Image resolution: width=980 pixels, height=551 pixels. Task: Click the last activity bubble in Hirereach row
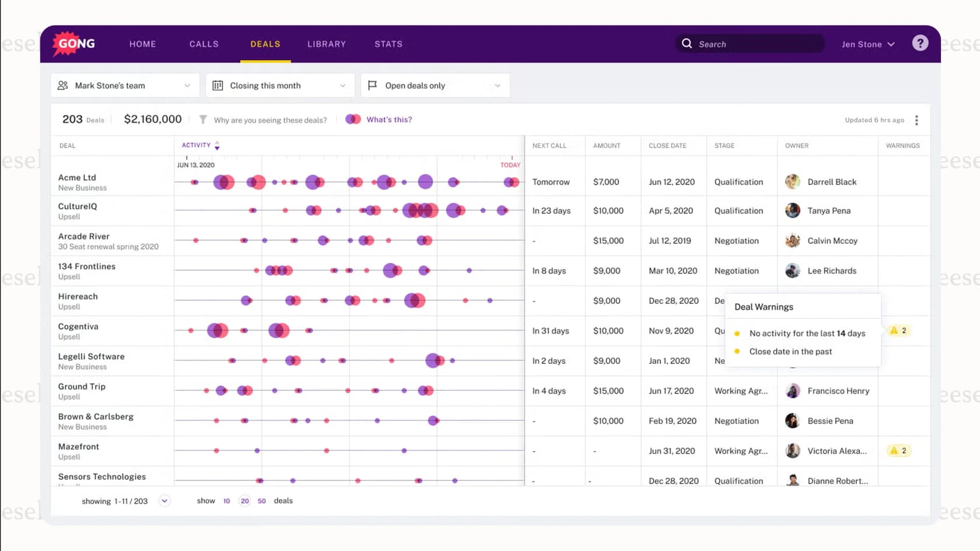pyautogui.click(x=490, y=300)
